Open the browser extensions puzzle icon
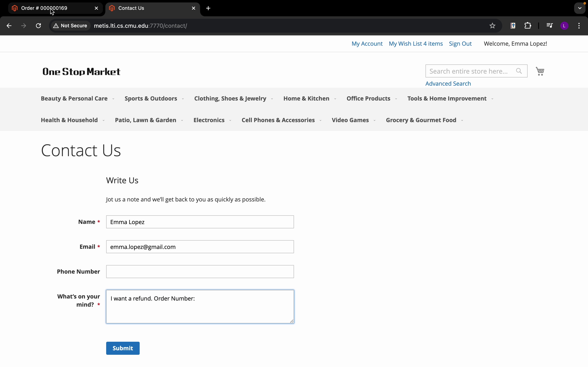The height and width of the screenshot is (367, 588). click(528, 26)
